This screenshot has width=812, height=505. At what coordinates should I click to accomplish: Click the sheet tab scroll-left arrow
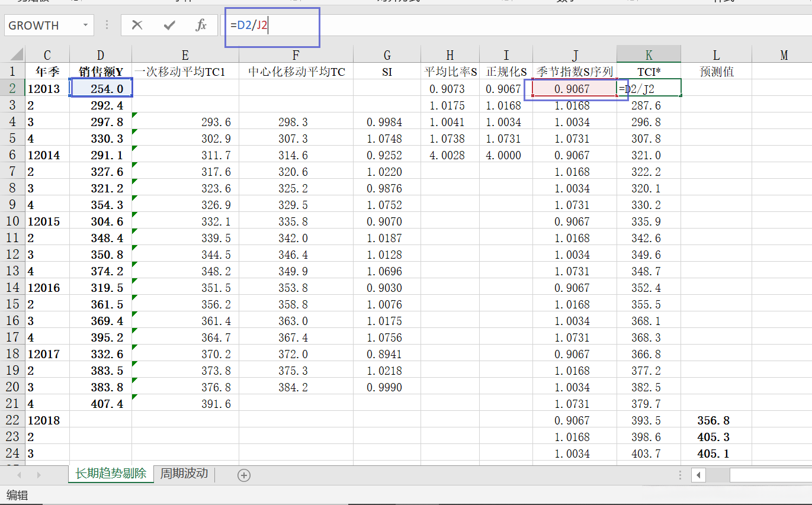click(18, 475)
